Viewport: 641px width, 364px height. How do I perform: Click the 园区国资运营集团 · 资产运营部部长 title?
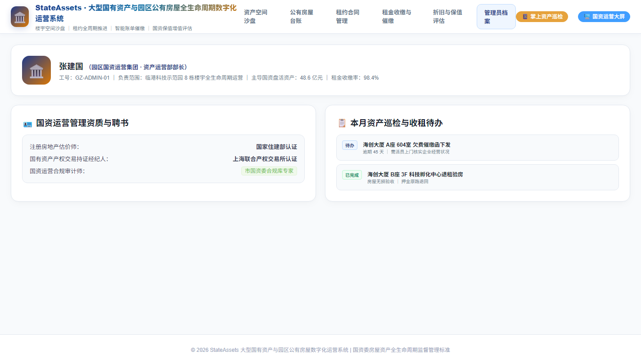138,67
